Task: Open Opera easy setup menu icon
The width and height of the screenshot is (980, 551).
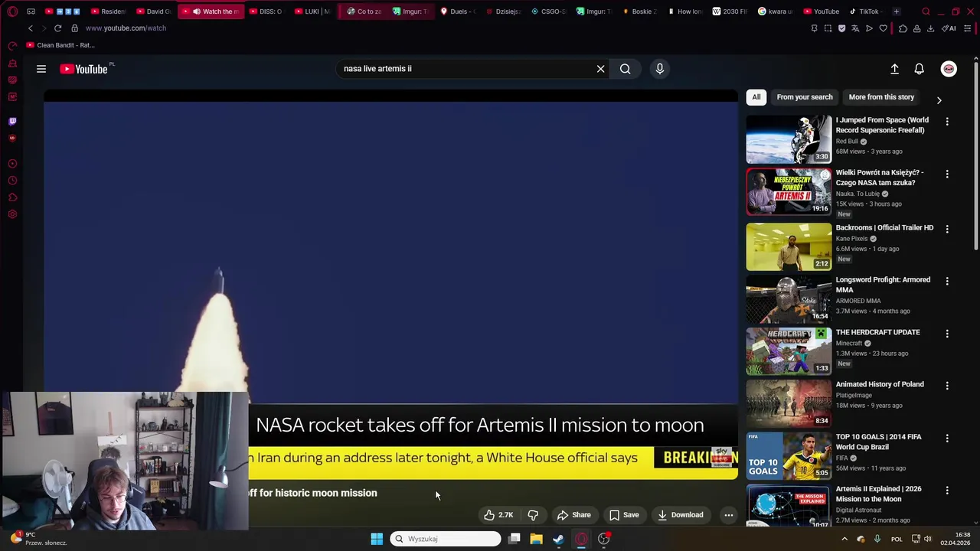Action: [x=968, y=28]
